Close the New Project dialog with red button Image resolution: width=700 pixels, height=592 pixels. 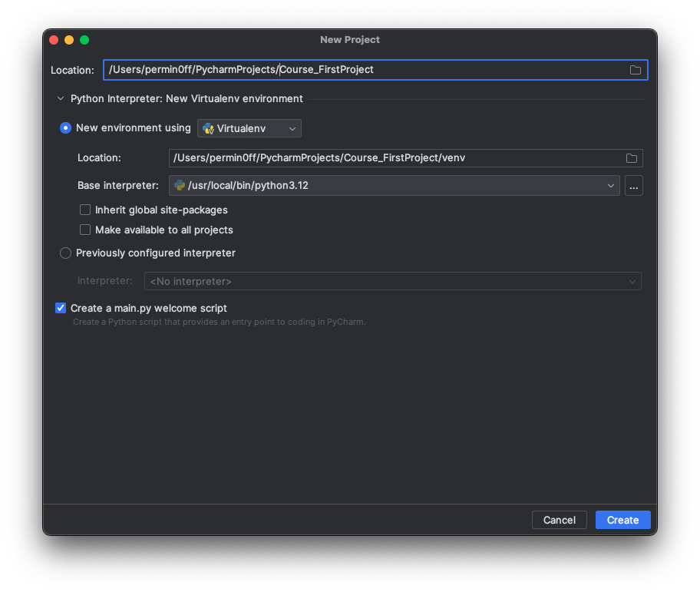54,40
